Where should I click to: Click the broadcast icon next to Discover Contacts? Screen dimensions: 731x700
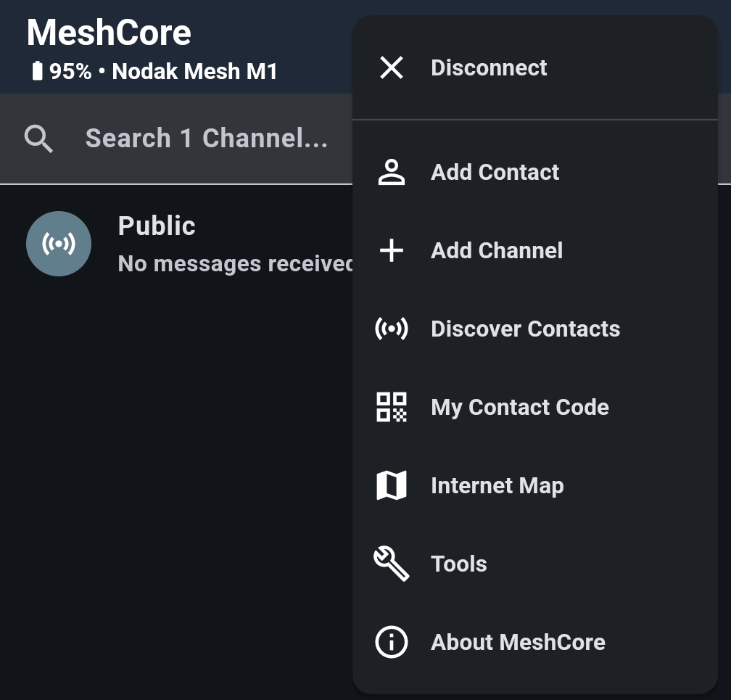[391, 329]
